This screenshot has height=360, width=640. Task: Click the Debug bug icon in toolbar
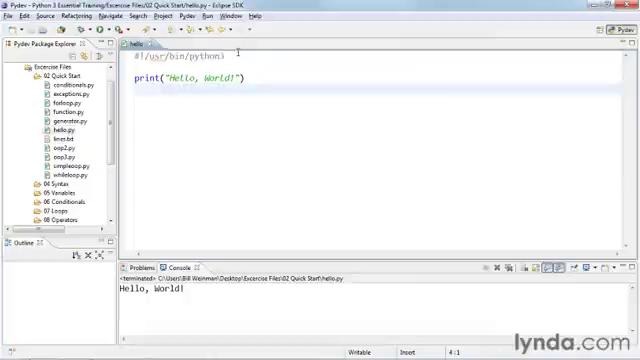click(81, 30)
